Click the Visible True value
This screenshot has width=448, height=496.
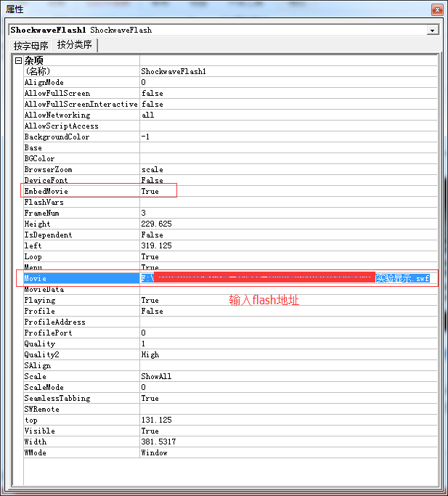(288, 431)
